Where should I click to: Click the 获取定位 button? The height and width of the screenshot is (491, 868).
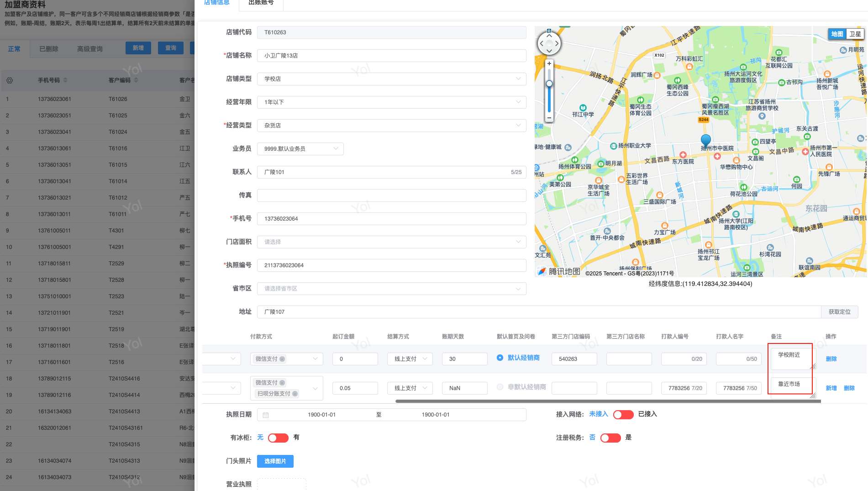(839, 312)
